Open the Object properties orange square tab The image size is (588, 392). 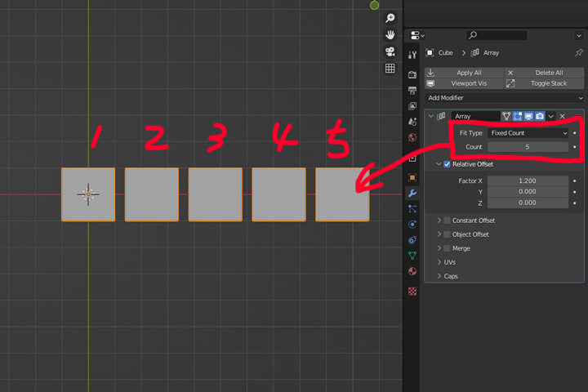point(412,177)
